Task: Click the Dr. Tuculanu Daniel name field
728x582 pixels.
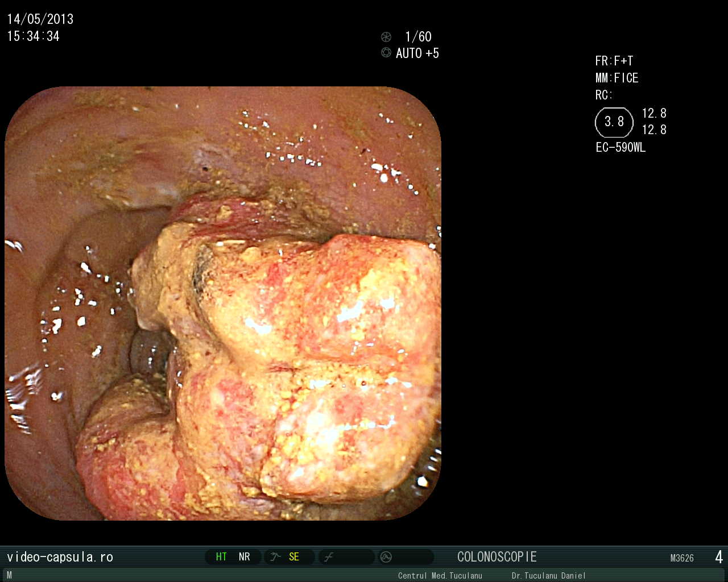Action: point(548,576)
